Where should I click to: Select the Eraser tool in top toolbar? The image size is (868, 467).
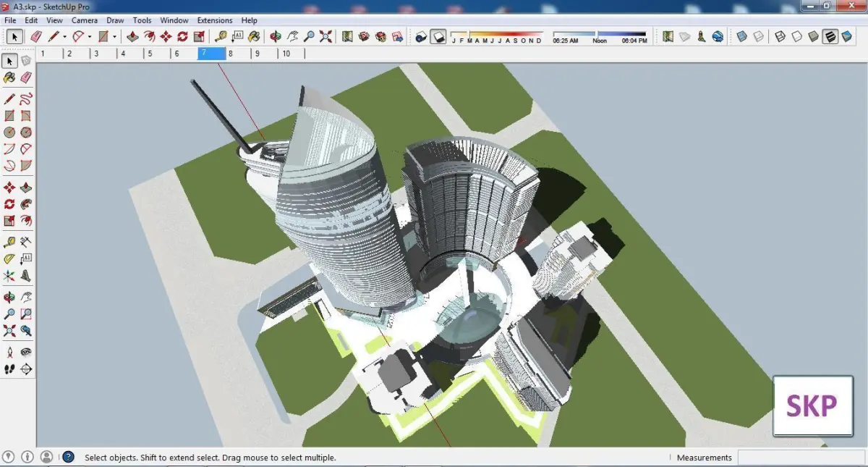tap(35, 36)
